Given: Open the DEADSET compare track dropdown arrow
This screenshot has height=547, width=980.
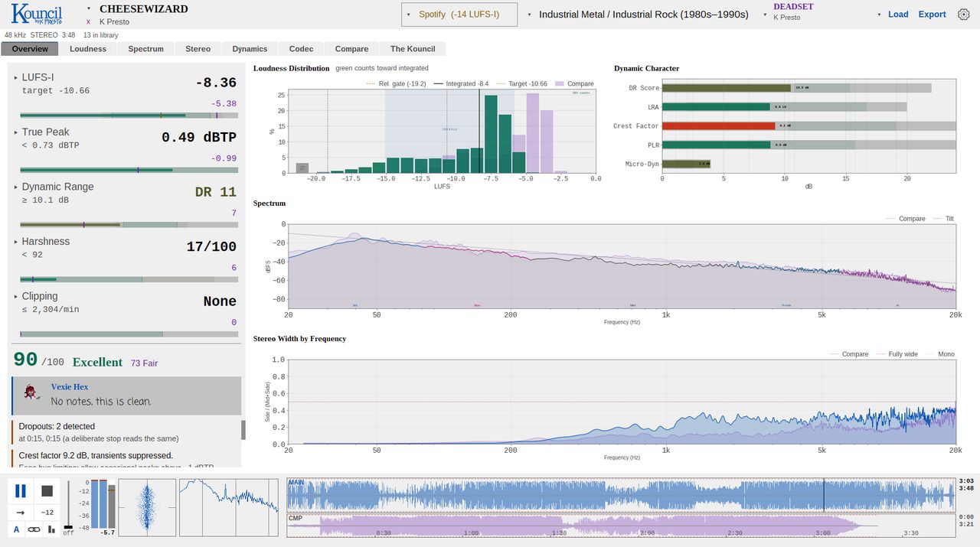Looking at the screenshot, I should coord(764,15).
